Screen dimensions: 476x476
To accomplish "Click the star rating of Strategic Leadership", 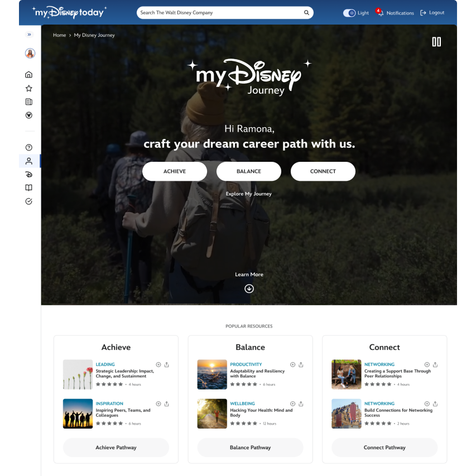I will 109,384.
